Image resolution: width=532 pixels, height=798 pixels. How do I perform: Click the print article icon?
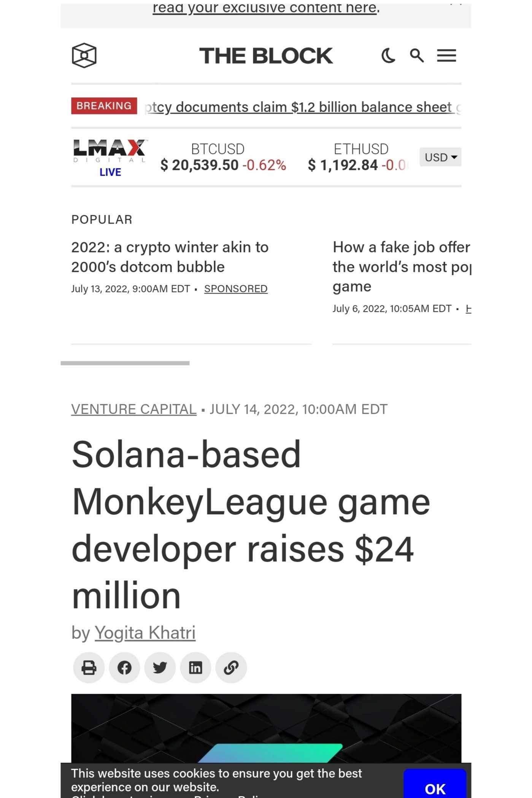pyautogui.click(x=89, y=668)
